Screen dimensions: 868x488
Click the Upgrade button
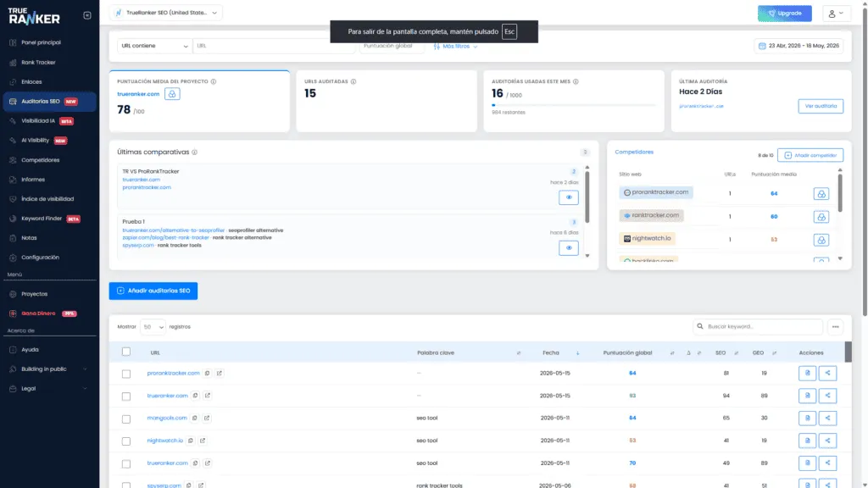(784, 14)
